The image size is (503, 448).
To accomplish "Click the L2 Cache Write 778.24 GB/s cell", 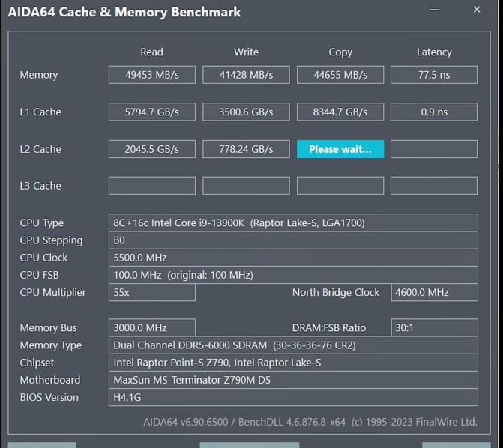I will tap(246, 149).
